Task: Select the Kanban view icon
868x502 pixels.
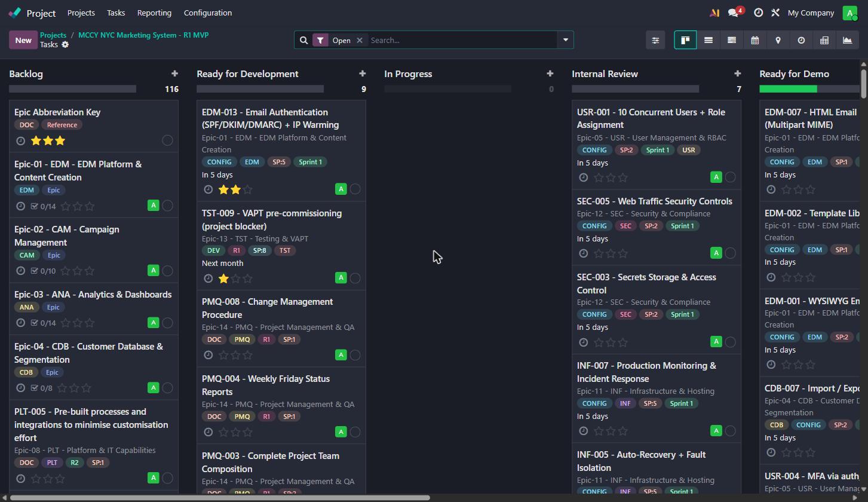Action: point(685,40)
